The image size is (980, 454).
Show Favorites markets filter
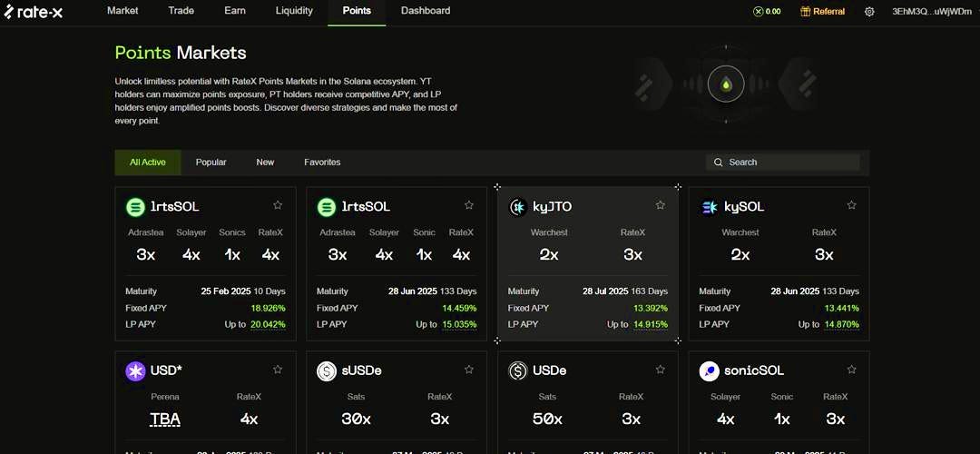point(322,163)
